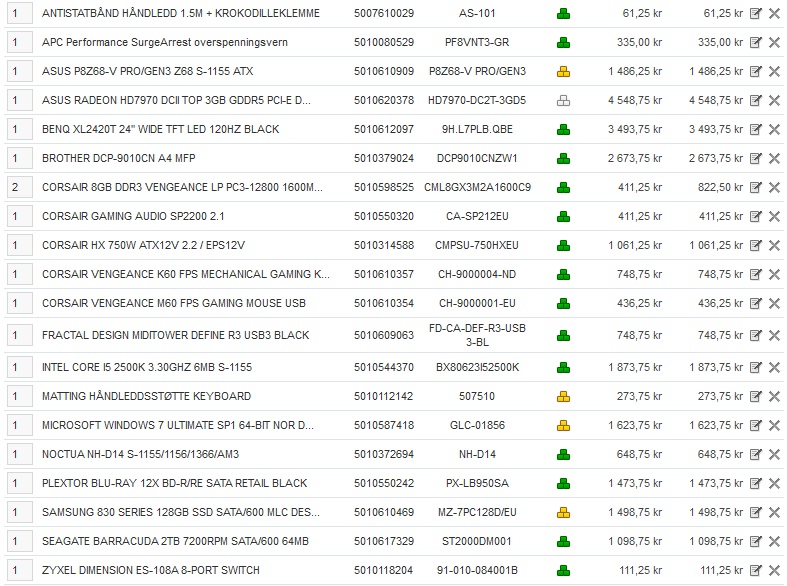Select part number CML8GX3M2A1600C9
The image size is (787, 586).
[x=477, y=188]
